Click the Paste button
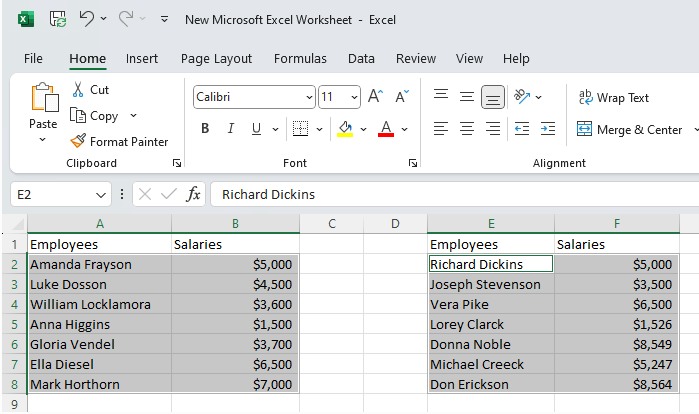Viewport: 699px width, 414px height. tap(43, 110)
